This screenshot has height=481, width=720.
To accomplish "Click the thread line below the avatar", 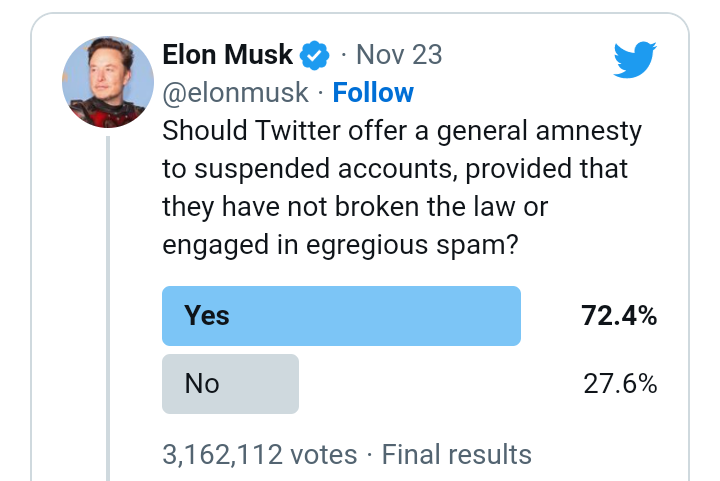I will pos(108,300).
